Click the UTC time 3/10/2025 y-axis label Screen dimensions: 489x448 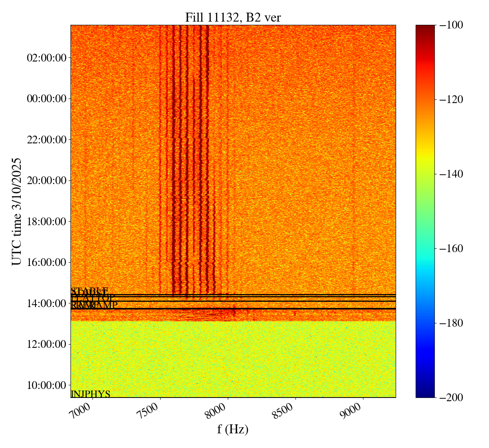click(17, 211)
